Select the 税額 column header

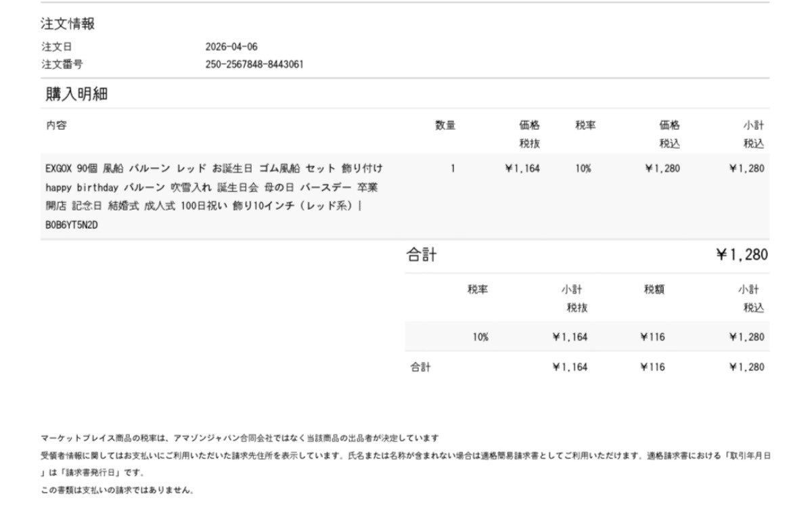click(x=654, y=290)
